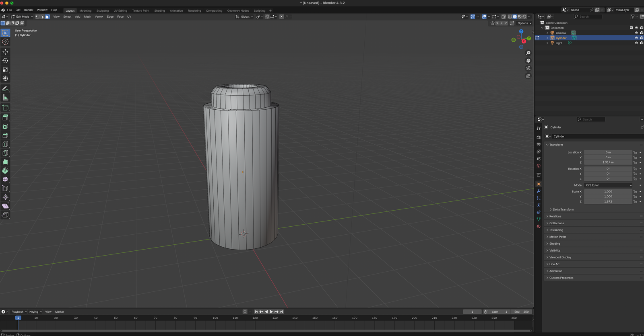The width and height of the screenshot is (644, 336).
Task: Open the viewport Options dropdown
Action: click(524, 23)
